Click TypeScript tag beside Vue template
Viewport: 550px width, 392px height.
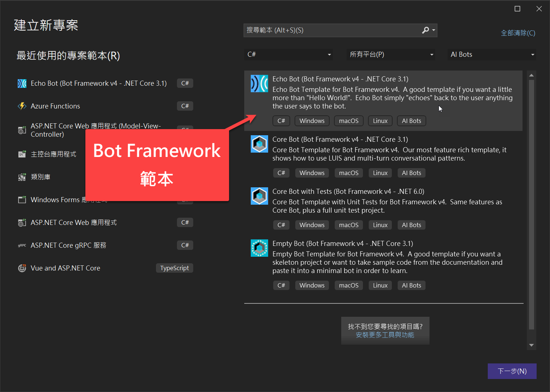174,268
